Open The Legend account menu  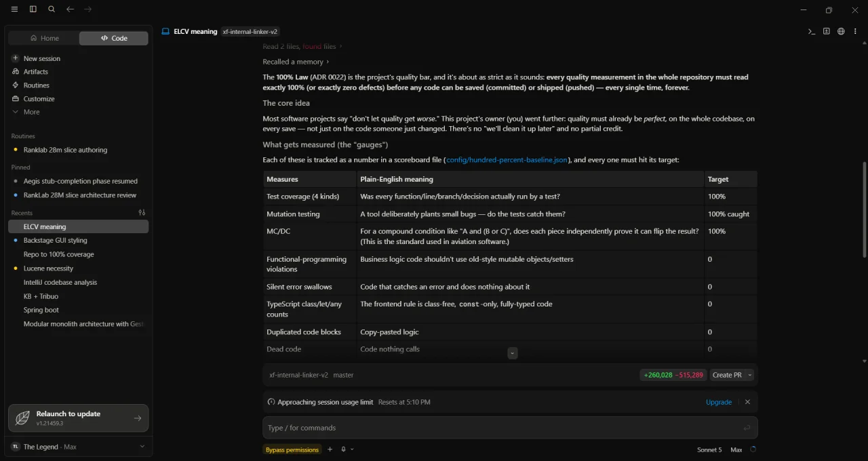78,447
